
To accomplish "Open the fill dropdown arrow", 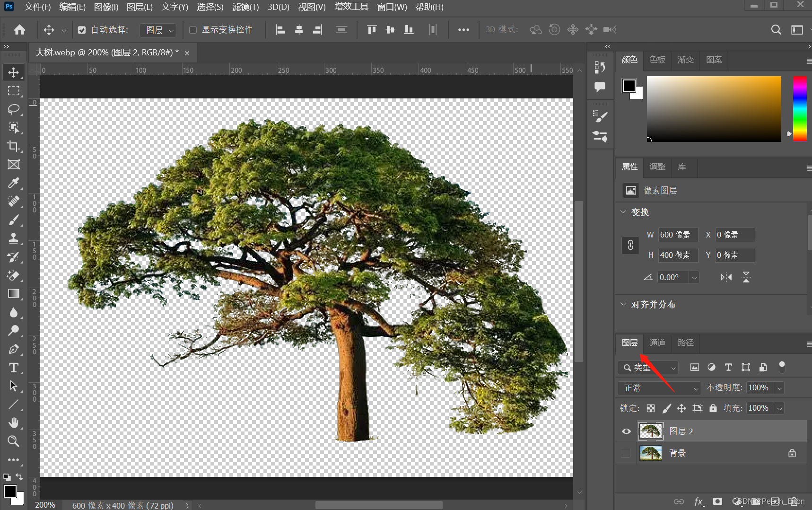I will click(x=779, y=408).
